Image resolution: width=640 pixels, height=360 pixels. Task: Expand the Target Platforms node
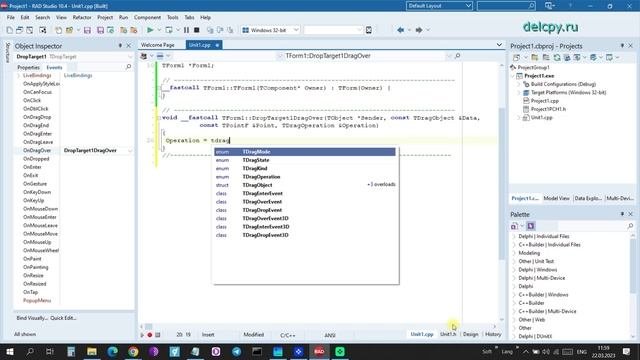[x=519, y=93]
